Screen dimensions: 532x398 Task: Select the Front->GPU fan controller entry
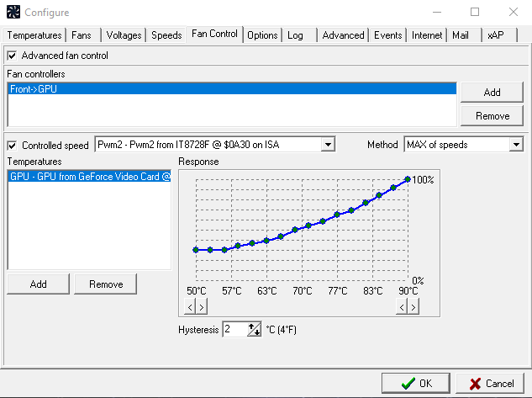pyautogui.click(x=232, y=89)
